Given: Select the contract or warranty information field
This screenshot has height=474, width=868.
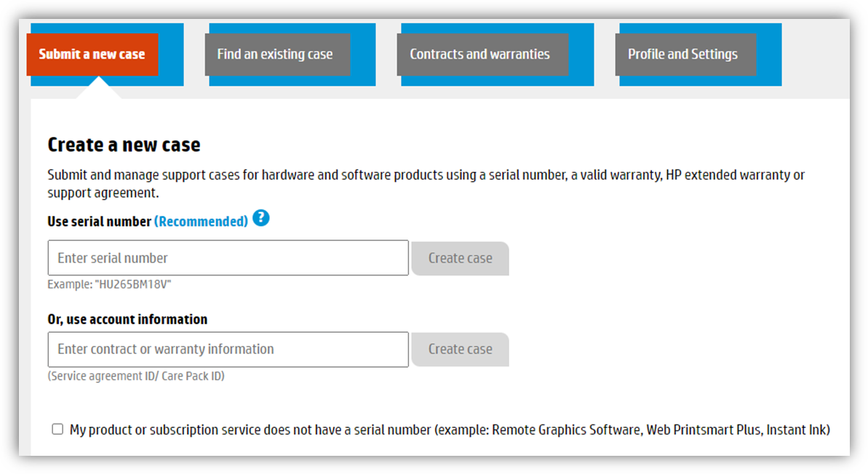Looking at the screenshot, I should [x=228, y=349].
